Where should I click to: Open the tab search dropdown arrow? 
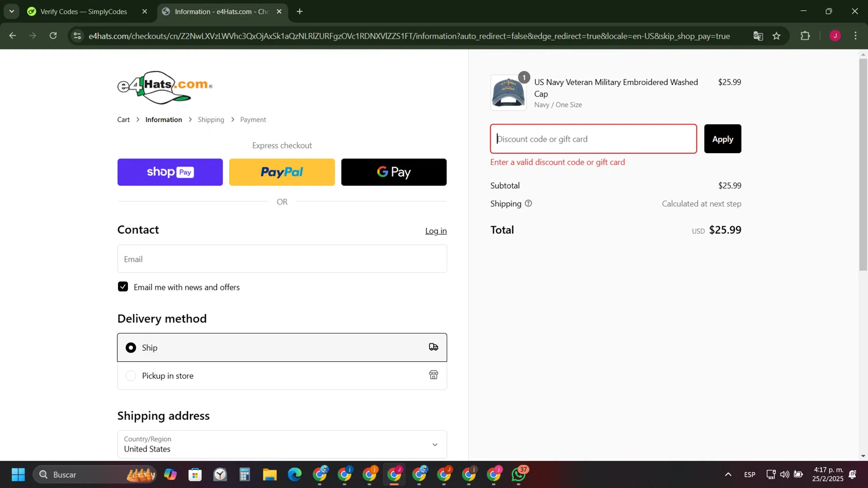click(12, 12)
